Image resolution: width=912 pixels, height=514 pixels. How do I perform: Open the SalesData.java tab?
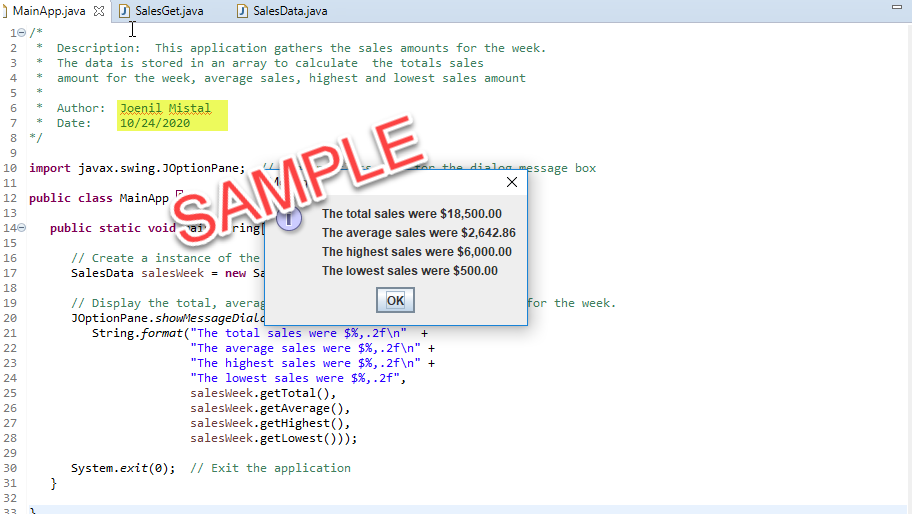[290, 11]
